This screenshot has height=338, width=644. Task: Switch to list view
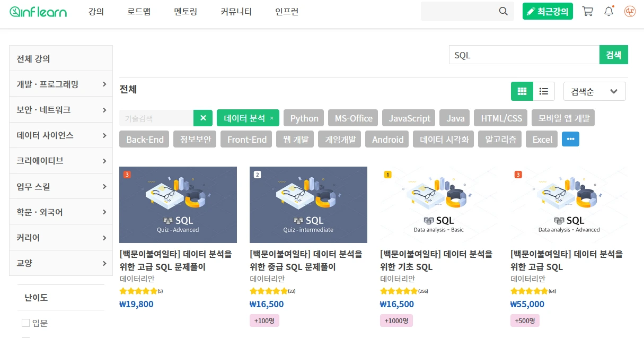[544, 91]
